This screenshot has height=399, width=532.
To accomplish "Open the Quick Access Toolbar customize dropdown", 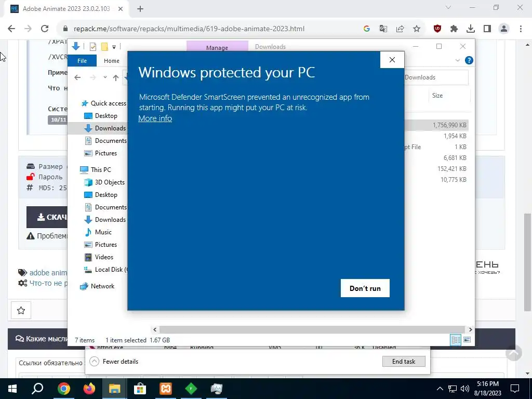I will 114,47.
